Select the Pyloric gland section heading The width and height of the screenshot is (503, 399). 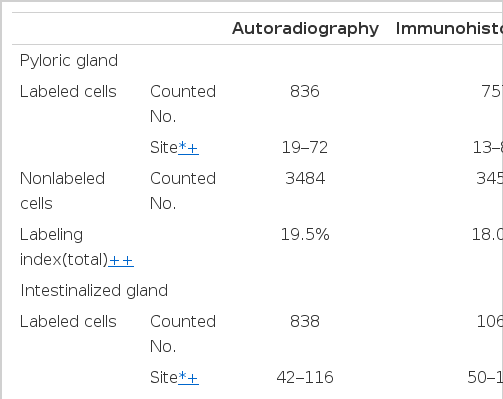(69, 61)
